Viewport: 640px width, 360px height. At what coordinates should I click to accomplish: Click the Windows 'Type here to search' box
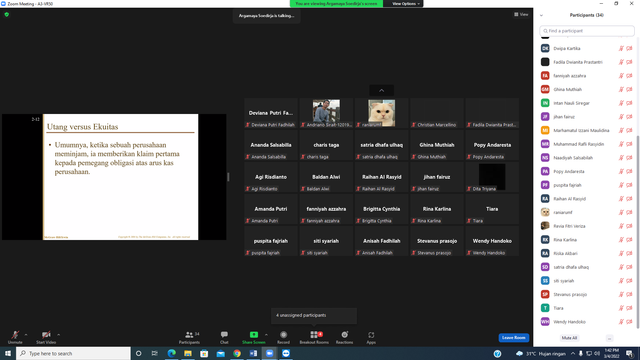[x=73, y=353]
